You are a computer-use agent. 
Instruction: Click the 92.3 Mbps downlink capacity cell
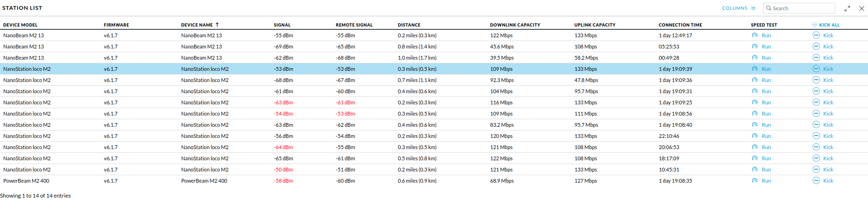click(502, 80)
